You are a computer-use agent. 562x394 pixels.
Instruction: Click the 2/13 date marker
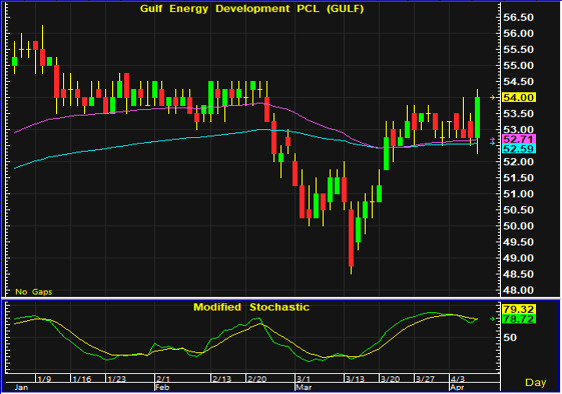pyautogui.click(x=222, y=379)
